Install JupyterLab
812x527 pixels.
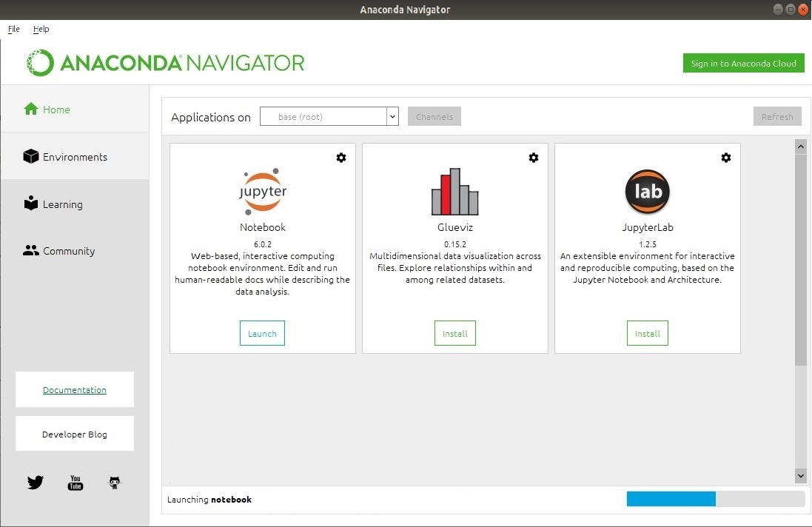point(648,333)
